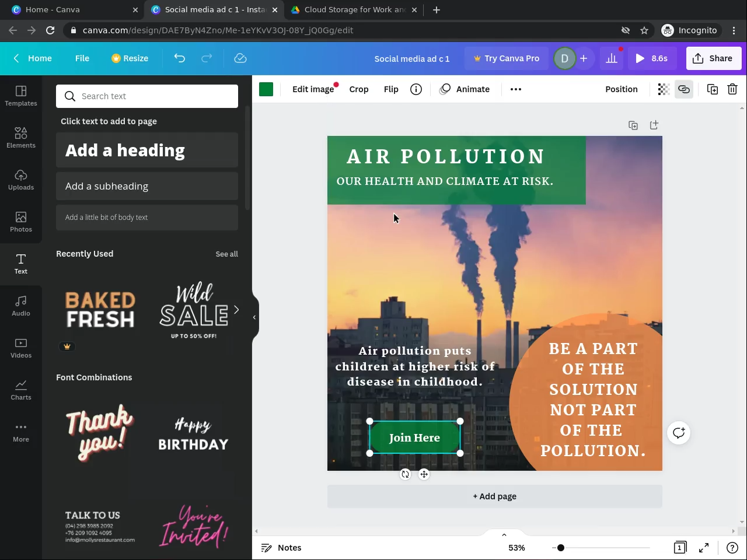This screenshot has width=747, height=560.
Task: Open the transparency checkerboard icon
Action: 664,89
